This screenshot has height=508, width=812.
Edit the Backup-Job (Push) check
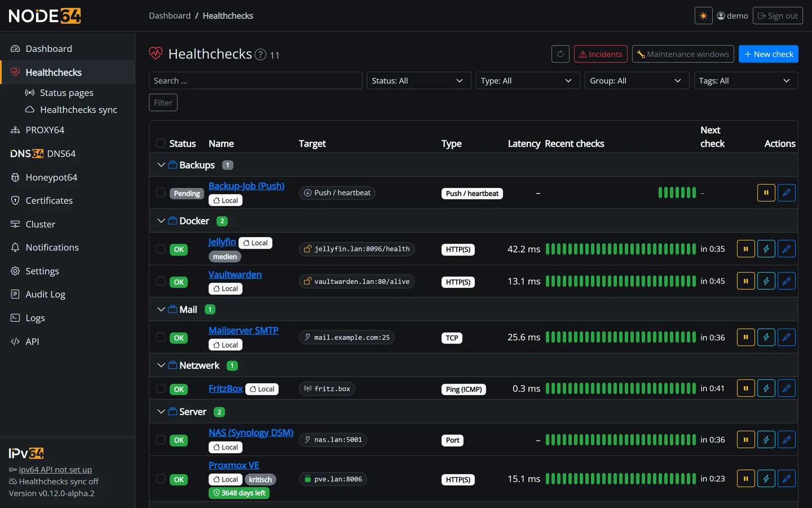point(787,193)
